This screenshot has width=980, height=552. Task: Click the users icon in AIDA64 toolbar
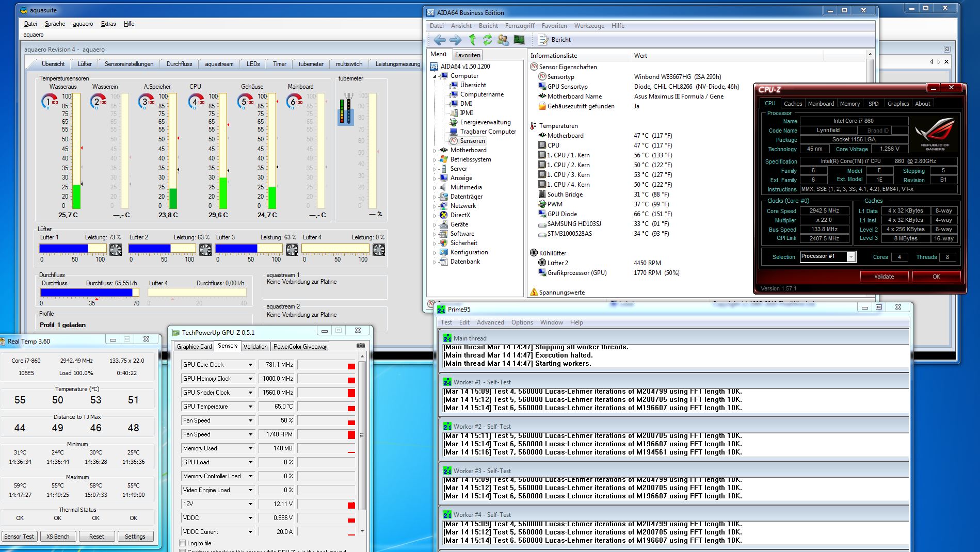coord(503,40)
